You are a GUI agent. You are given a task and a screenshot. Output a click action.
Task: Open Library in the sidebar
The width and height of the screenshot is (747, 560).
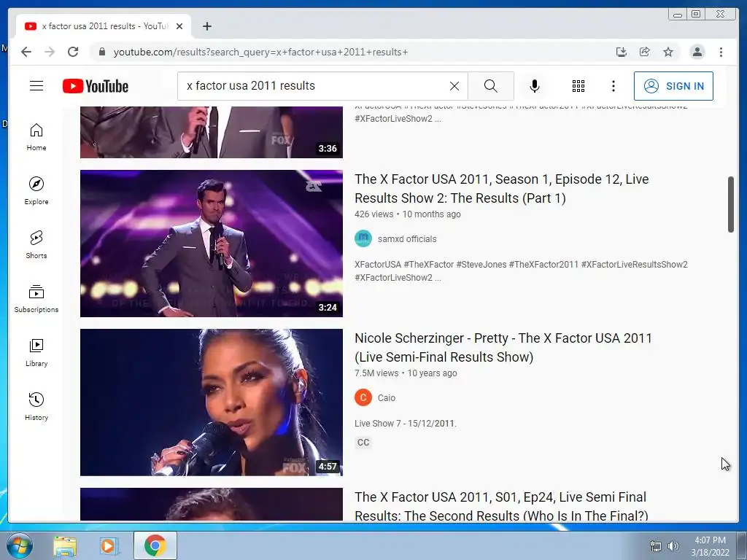[36, 352]
